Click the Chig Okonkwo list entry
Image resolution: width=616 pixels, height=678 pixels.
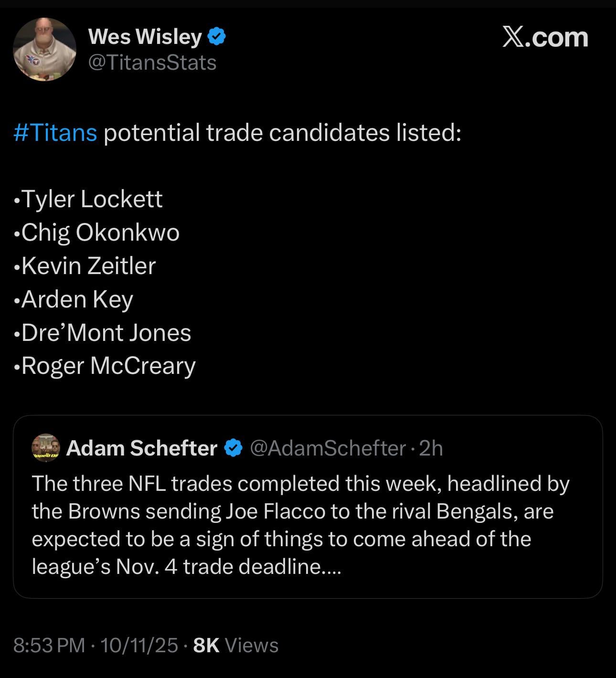point(100,233)
